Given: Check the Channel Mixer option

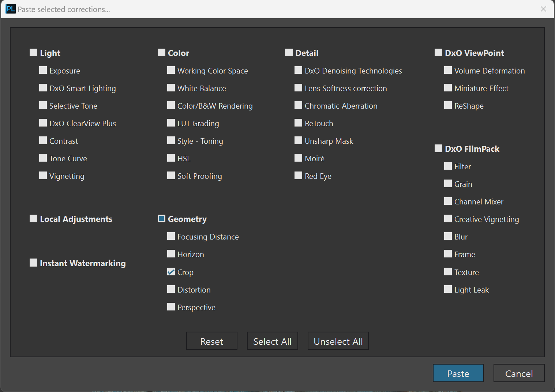Looking at the screenshot, I should (448, 201).
